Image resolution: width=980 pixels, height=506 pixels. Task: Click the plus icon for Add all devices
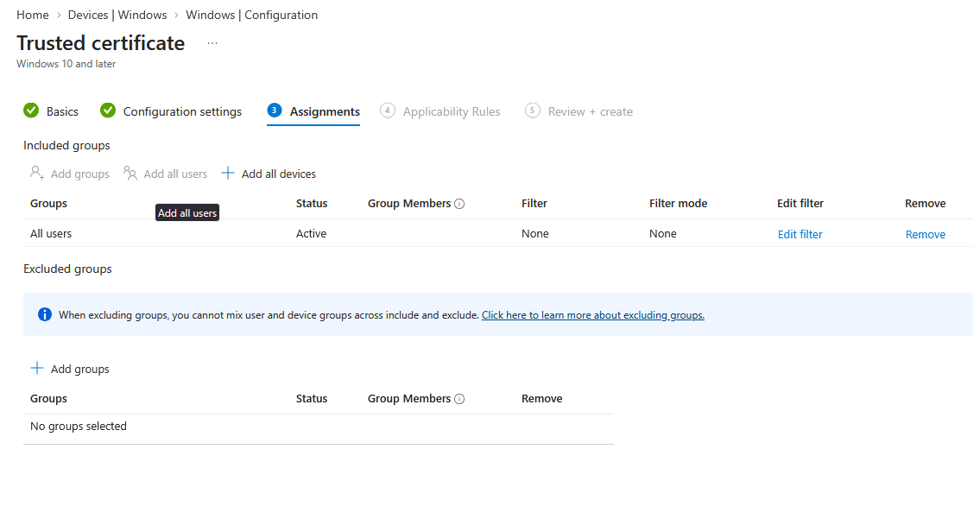[228, 173]
